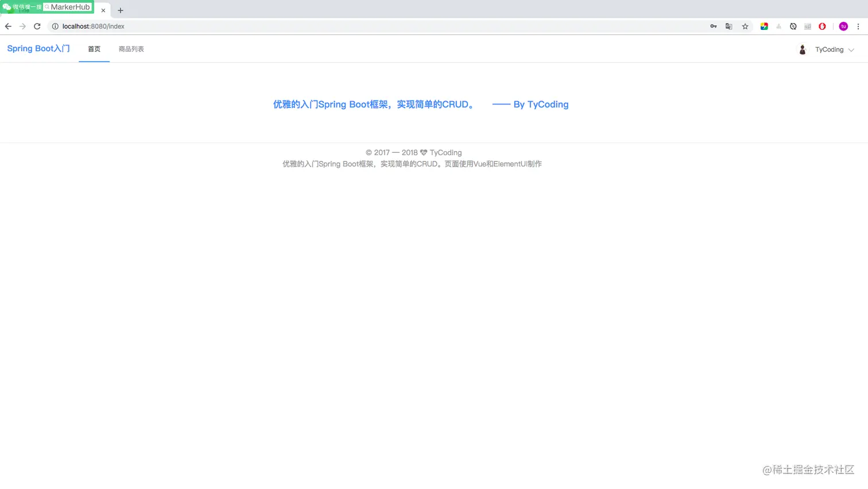Select the 首页 navigation tab
868x489 pixels.
click(x=94, y=49)
